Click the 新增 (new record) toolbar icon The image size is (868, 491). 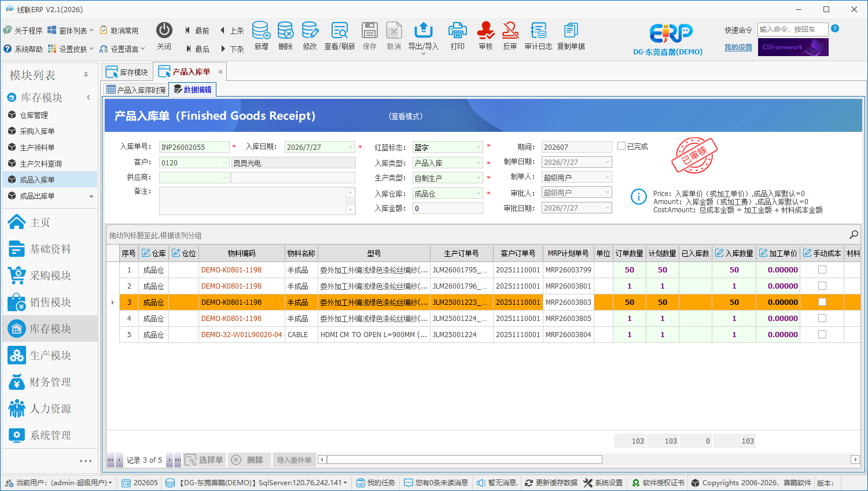261,31
